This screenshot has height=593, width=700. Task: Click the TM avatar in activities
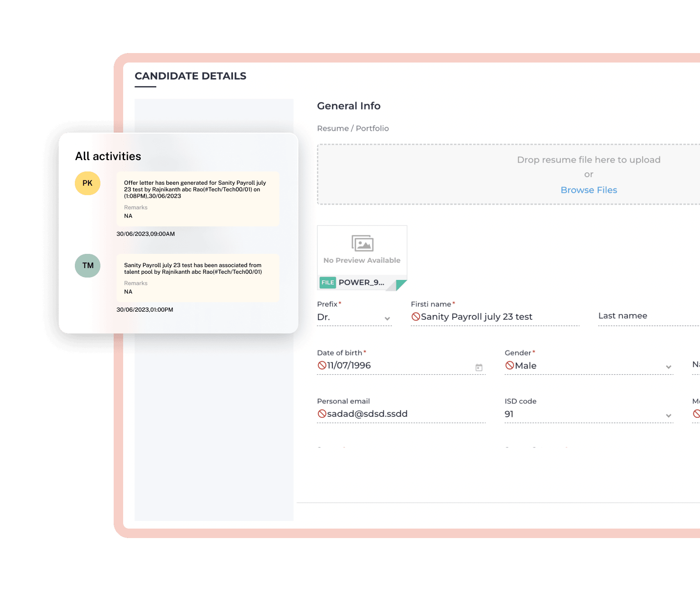coord(88,266)
